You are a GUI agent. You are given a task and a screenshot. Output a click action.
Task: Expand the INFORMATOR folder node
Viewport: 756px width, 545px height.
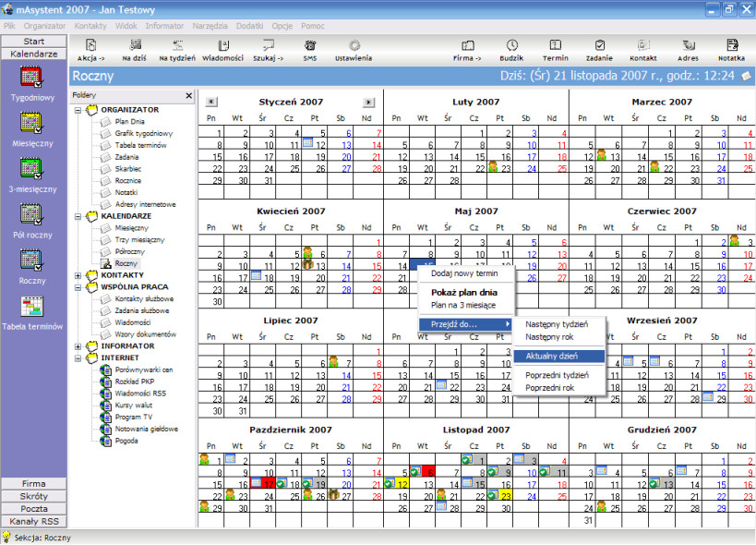78,346
